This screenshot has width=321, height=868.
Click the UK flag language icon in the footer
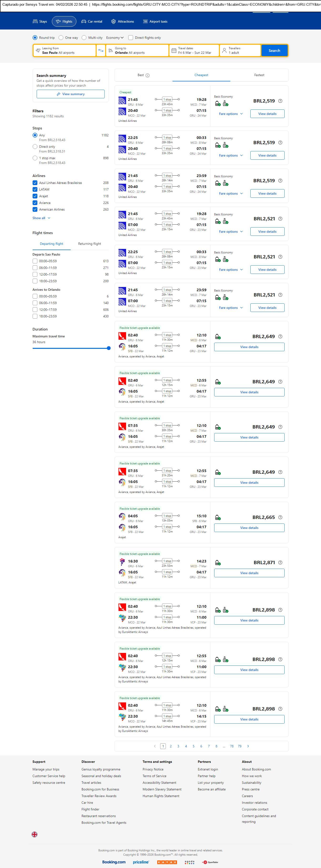tap(34, 834)
